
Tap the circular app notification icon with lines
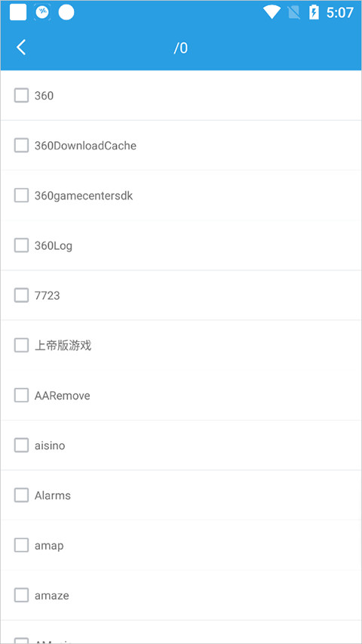[42, 12]
